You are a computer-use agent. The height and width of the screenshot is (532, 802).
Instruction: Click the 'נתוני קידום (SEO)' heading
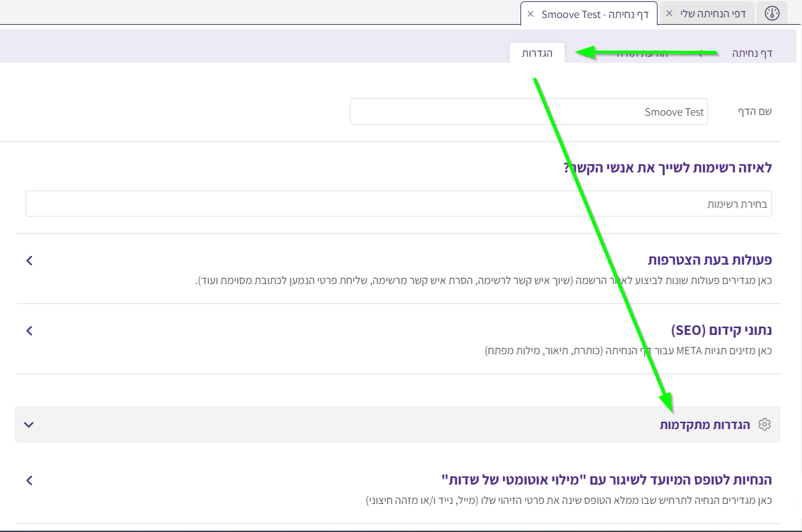pyautogui.click(x=721, y=330)
